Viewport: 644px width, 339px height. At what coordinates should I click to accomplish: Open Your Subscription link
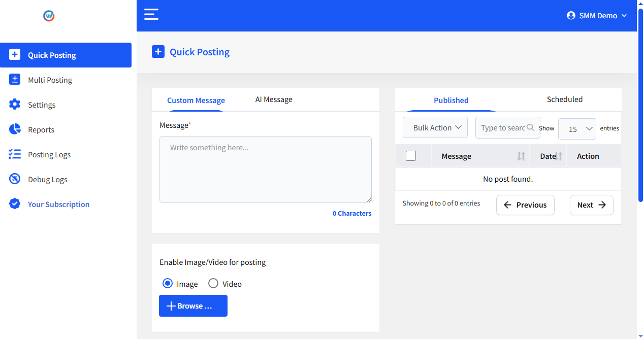[x=66, y=204]
